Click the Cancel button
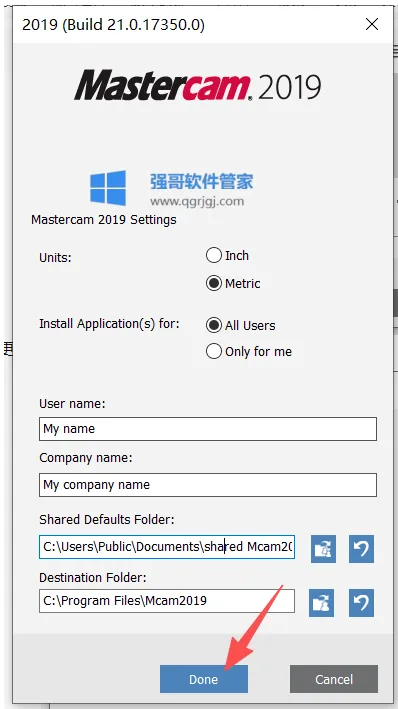The width and height of the screenshot is (398, 709). tap(334, 679)
